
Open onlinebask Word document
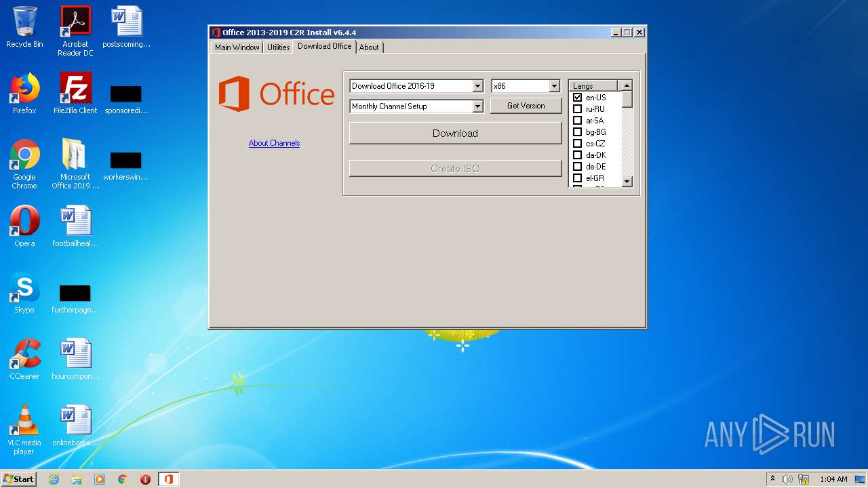point(75,426)
